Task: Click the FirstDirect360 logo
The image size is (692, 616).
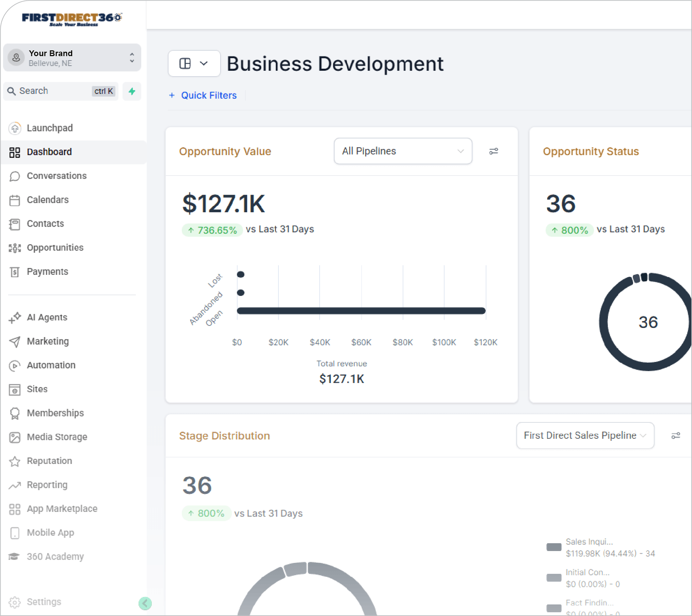Action: tap(72, 19)
